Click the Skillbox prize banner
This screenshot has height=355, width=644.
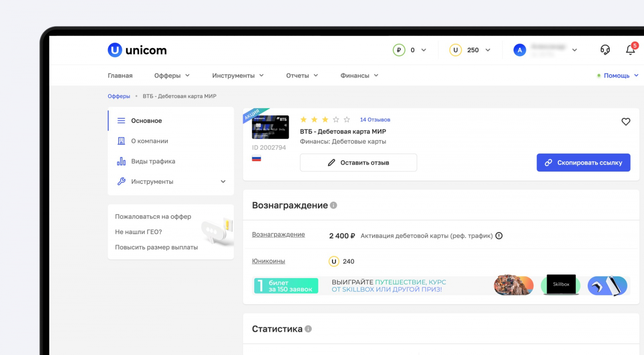(561, 285)
